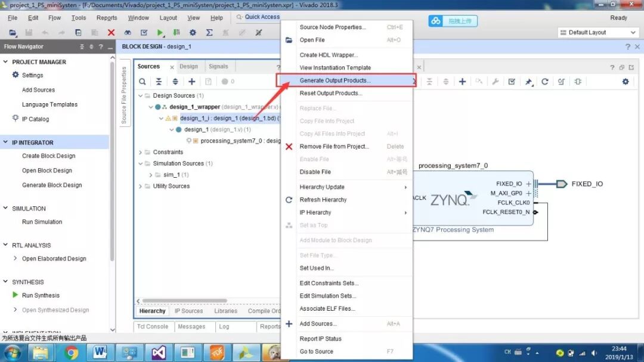Open the Tcl Console tab
The height and width of the screenshot is (362, 644).
tap(153, 327)
